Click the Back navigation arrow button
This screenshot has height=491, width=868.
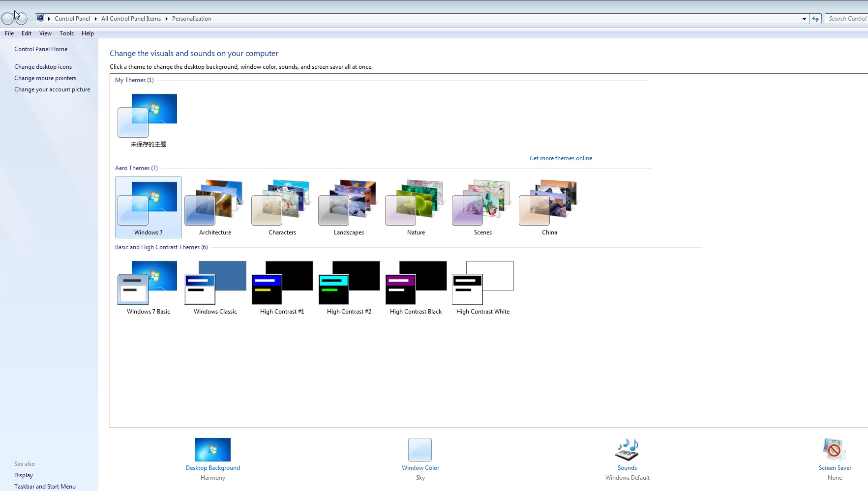(7, 19)
